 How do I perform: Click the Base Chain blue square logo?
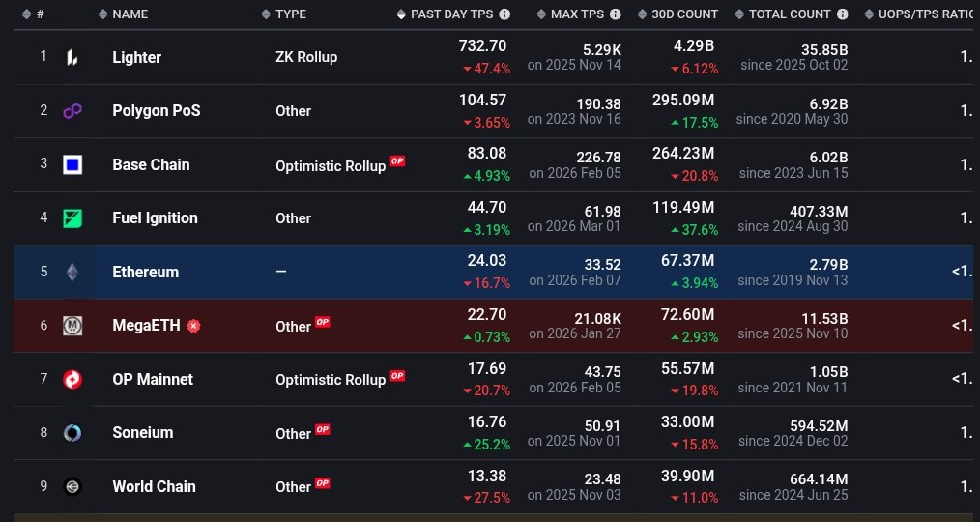point(72,164)
